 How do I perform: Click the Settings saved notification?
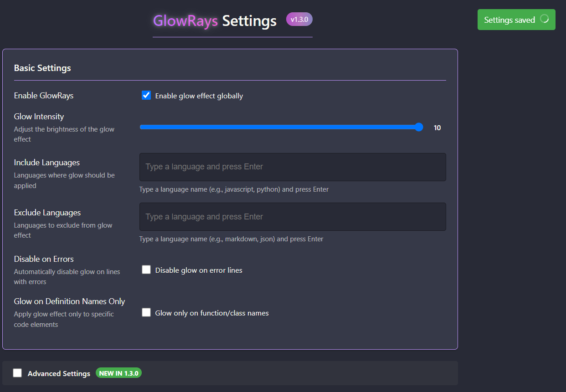pyautogui.click(x=516, y=20)
